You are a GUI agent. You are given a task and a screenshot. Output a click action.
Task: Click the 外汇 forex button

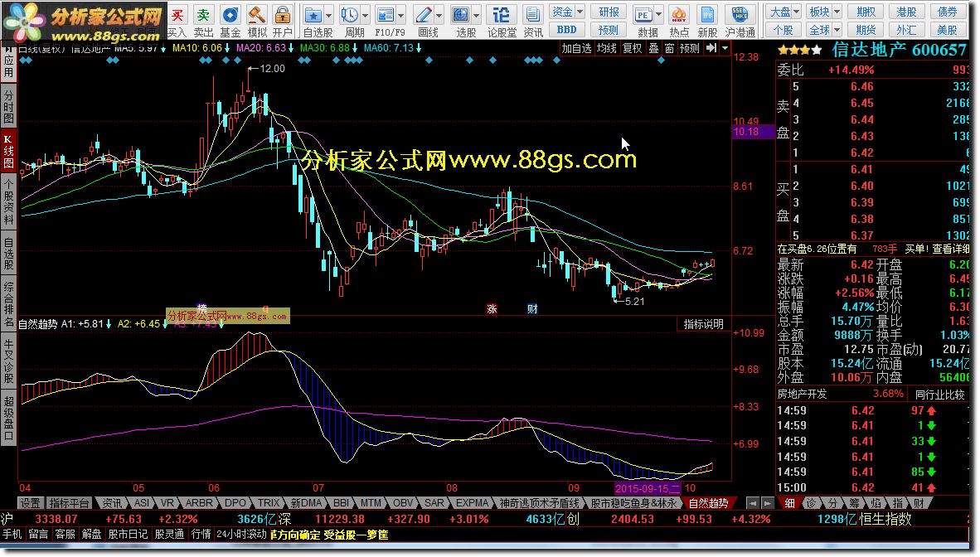point(907,29)
